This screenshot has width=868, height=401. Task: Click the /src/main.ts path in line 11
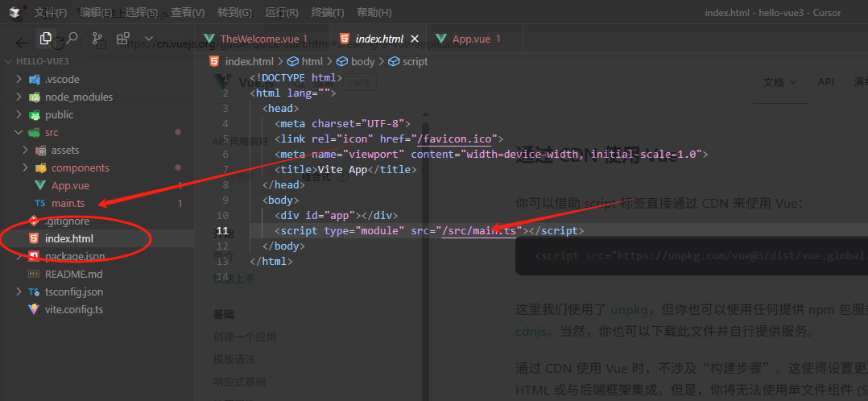(x=479, y=230)
